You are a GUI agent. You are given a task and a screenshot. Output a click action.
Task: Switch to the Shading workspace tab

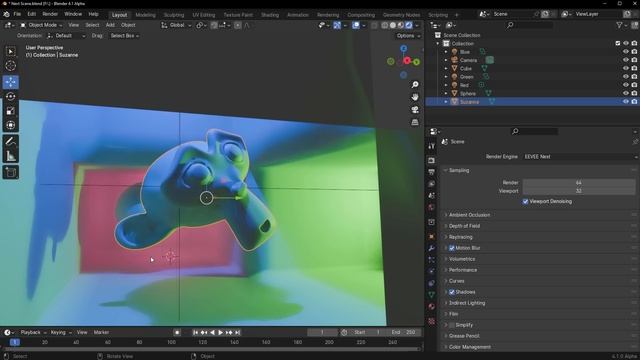tap(270, 15)
